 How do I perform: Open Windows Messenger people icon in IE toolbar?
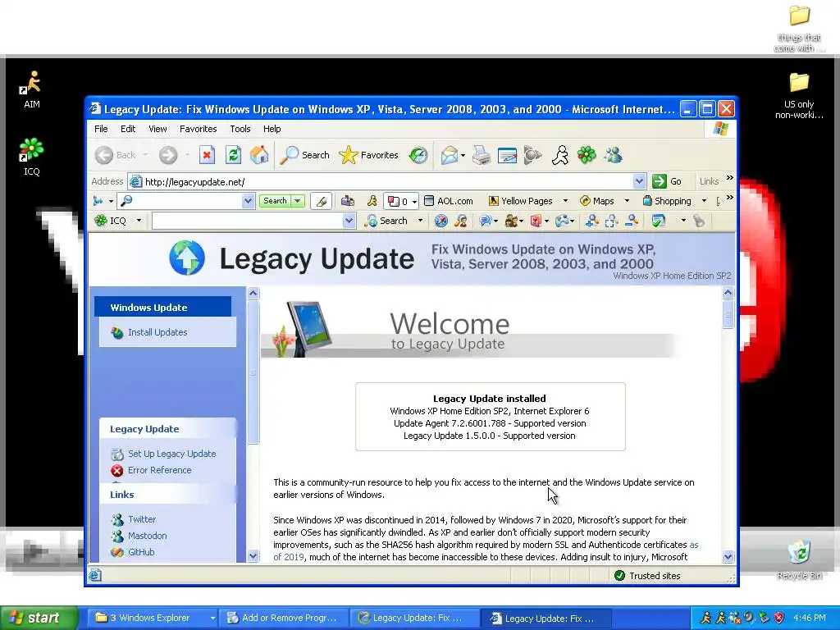[614, 155]
